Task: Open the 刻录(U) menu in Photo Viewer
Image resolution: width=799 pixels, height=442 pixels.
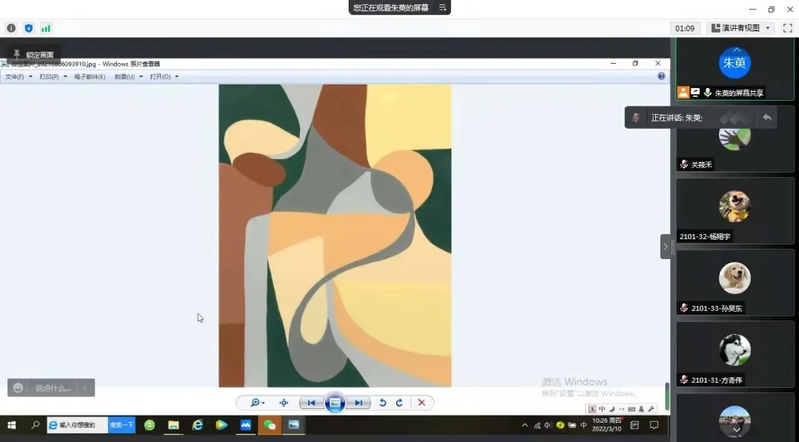Action: [x=124, y=76]
